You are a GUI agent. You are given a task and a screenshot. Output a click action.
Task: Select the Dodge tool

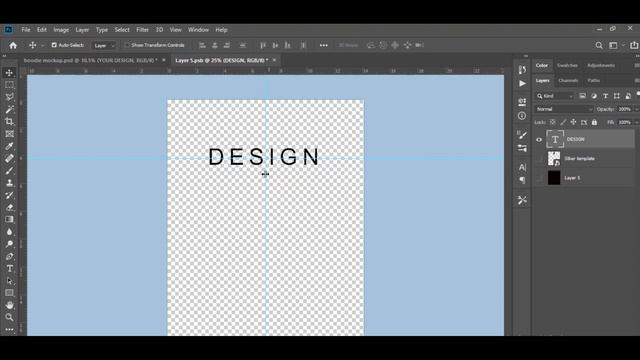point(9,244)
